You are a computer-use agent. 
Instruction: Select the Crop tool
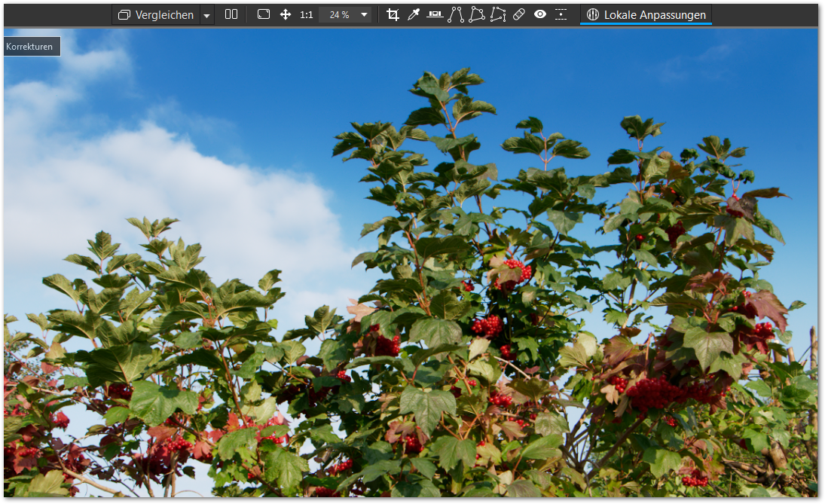tap(393, 14)
